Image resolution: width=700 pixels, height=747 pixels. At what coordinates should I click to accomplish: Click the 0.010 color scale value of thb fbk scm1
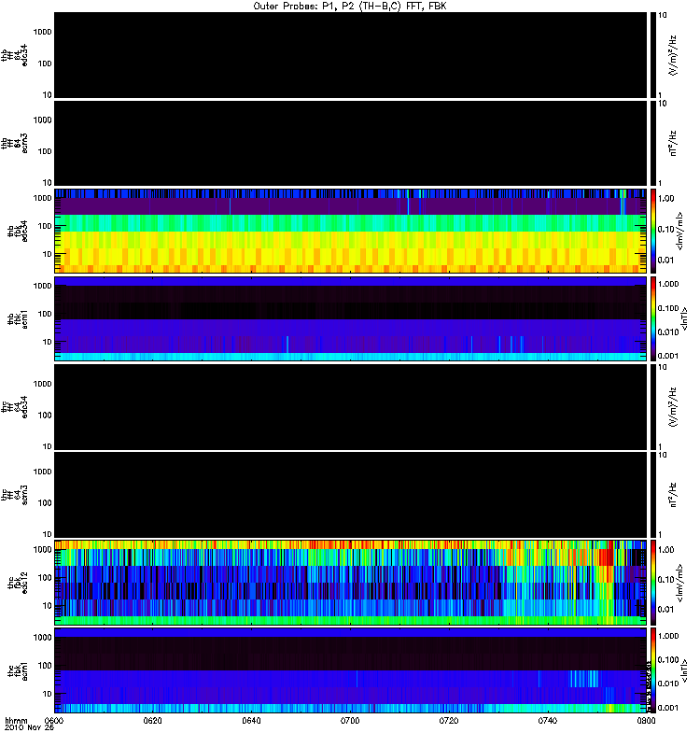668,331
